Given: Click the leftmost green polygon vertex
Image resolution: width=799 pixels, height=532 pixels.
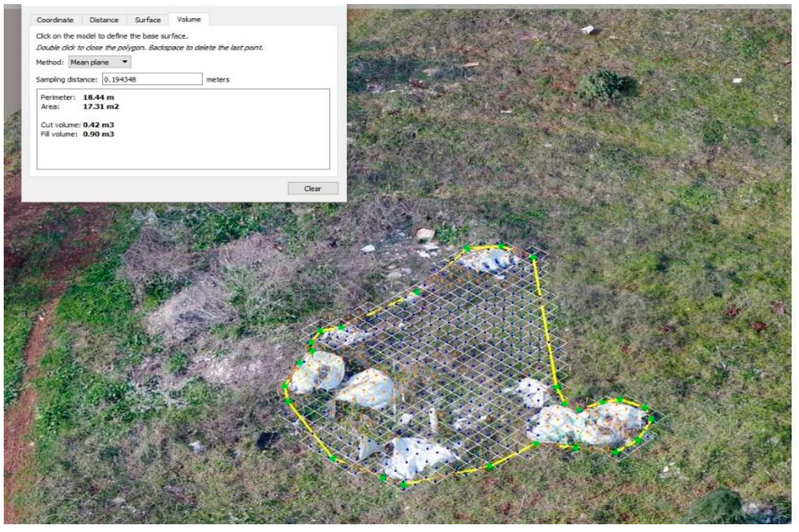Looking at the screenshot, I should pyautogui.click(x=284, y=386).
